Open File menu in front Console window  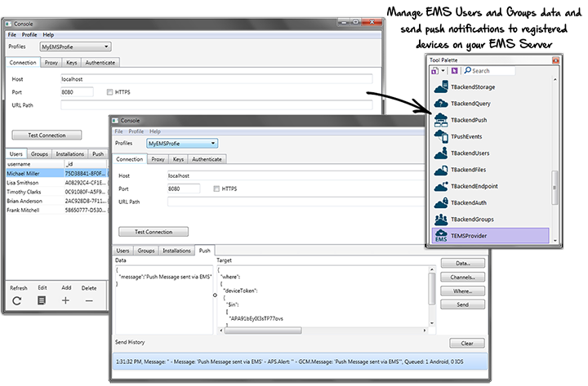119,131
